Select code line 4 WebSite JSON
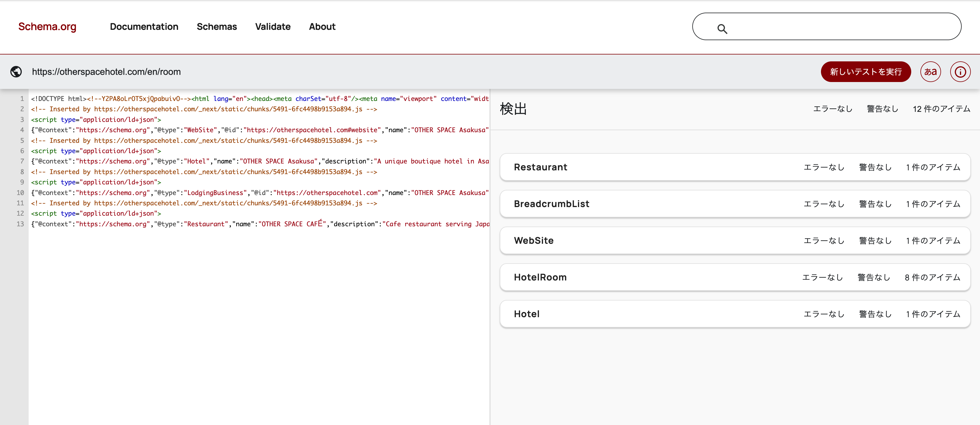The height and width of the screenshot is (425, 980). [x=260, y=130]
